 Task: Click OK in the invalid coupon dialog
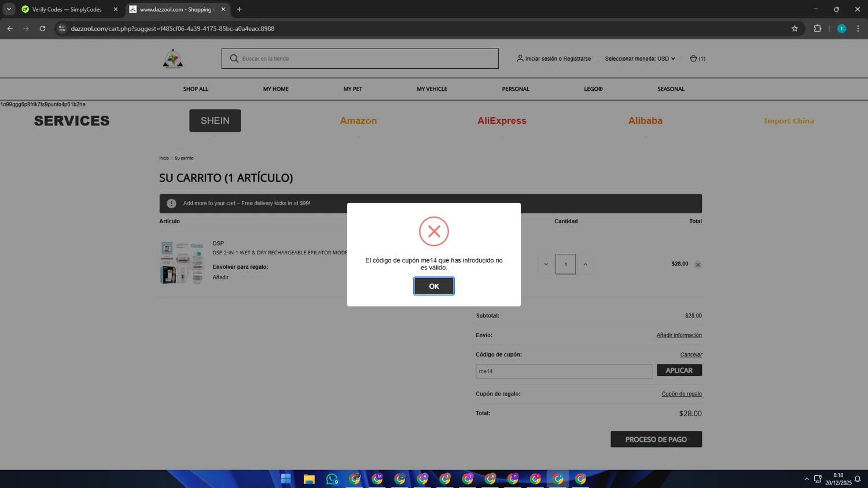(433, 286)
